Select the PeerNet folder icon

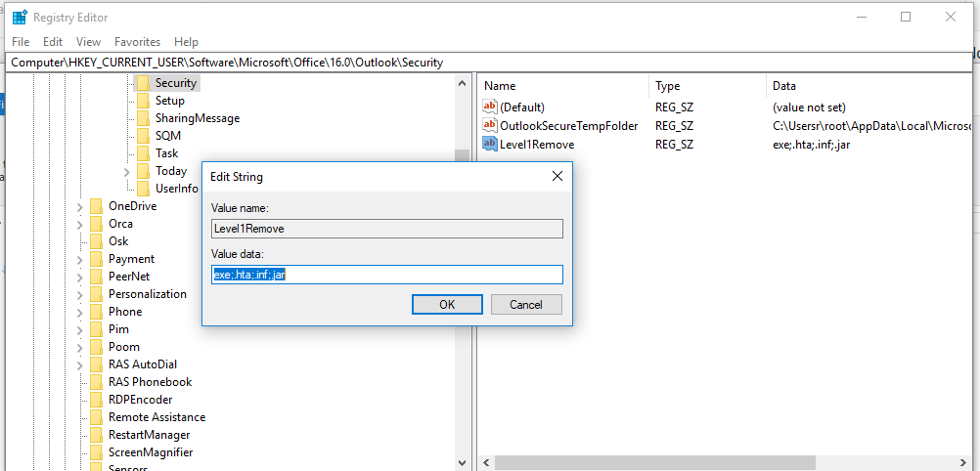click(96, 277)
